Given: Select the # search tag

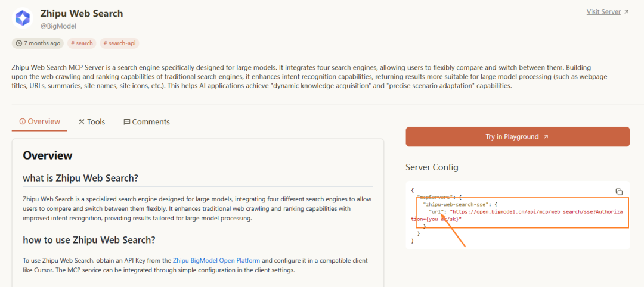Looking at the screenshot, I should click(x=81, y=43).
